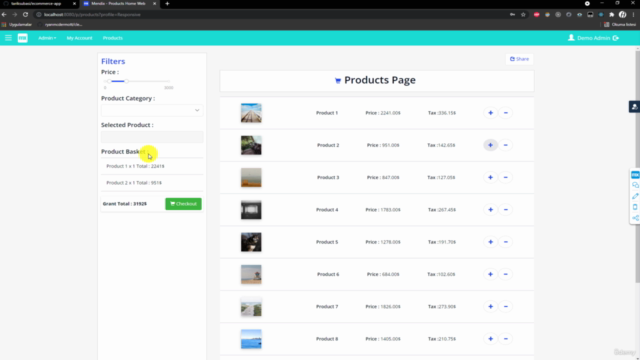Remove Product 1 with minus button
This screenshot has height=360, width=640.
(x=505, y=113)
